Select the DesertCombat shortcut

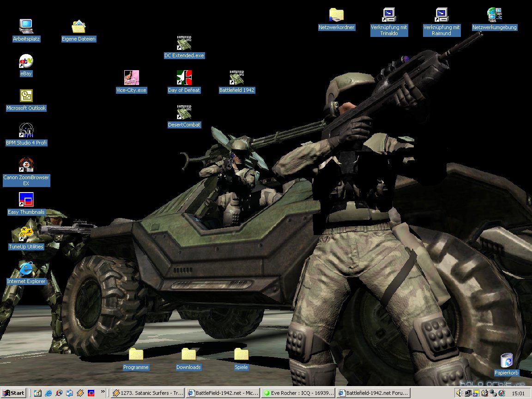[x=184, y=116]
